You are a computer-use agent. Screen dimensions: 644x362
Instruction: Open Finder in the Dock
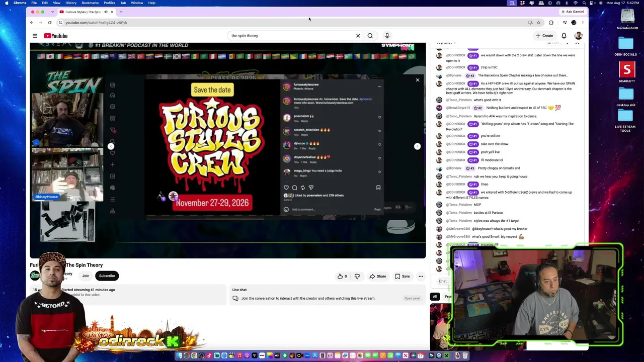(179, 356)
